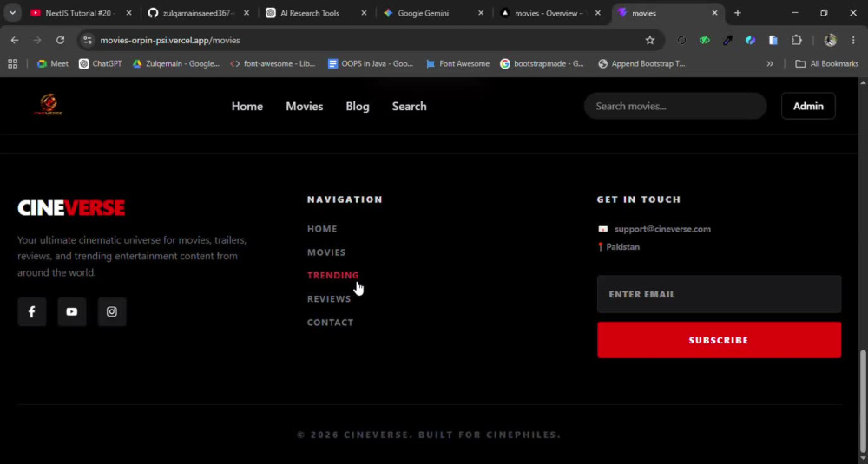Open the OOPS in Java bookmark
The width and height of the screenshot is (868, 464).
(371, 63)
